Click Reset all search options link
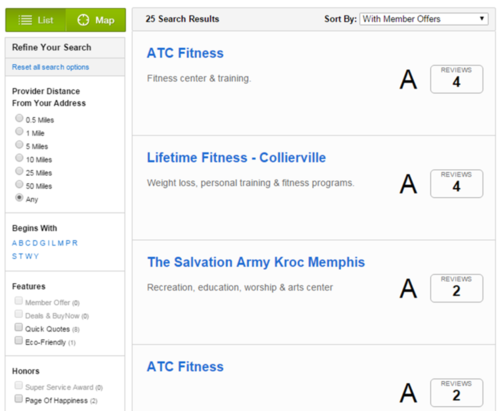Image resolution: width=500 pixels, height=411 pixels. 50,67
